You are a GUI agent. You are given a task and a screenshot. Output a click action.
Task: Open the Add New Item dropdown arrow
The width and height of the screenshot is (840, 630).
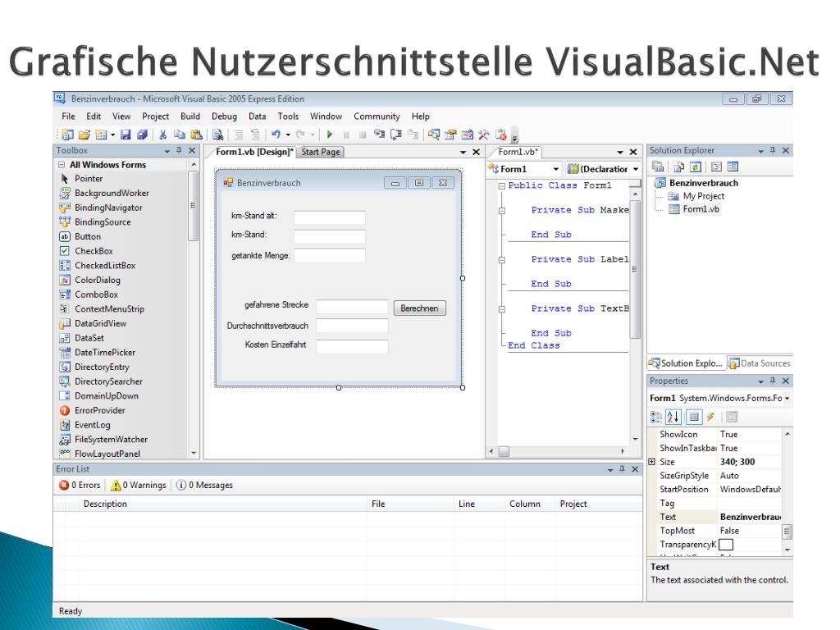coord(113,135)
